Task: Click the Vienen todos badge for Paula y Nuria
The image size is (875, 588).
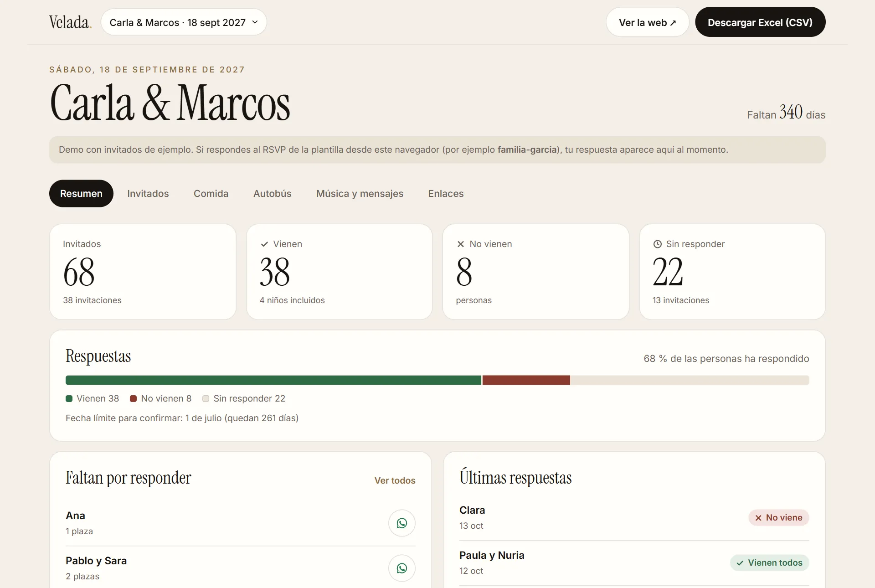Action: coord(770,563)
